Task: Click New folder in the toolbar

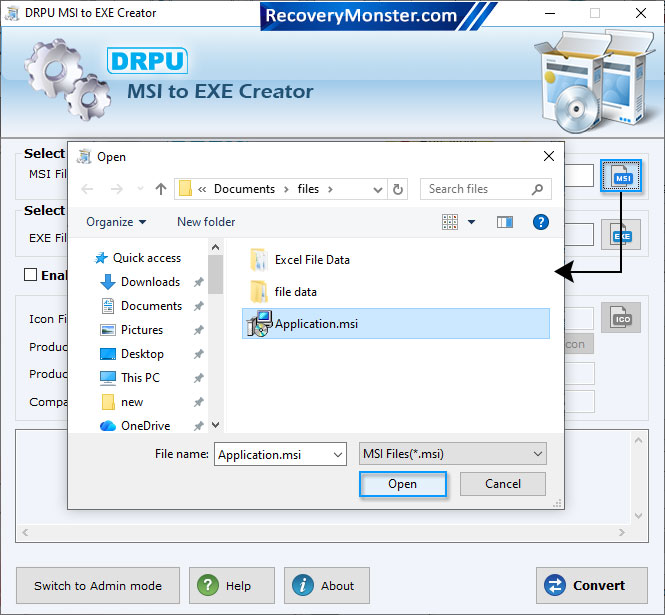Action: pyautogui.click(x=206, y=222)
